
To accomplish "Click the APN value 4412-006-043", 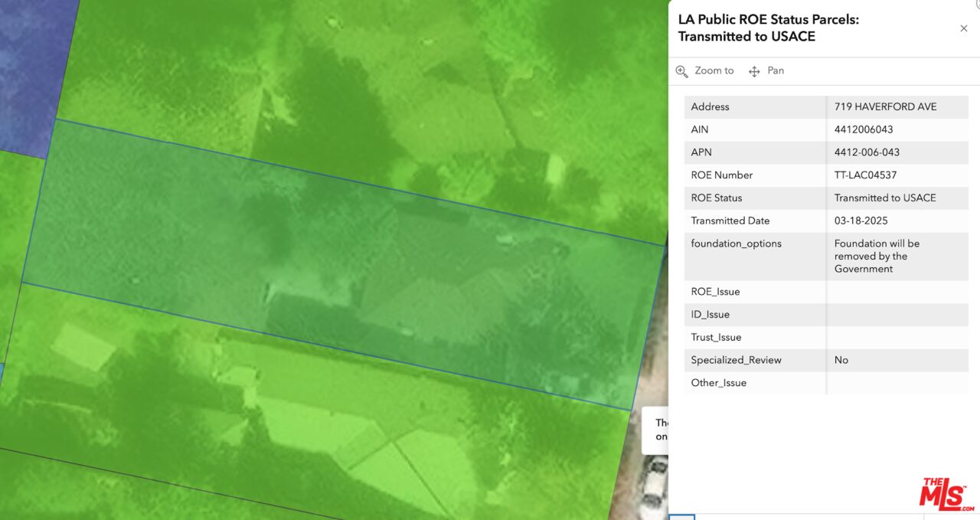I will pyautogui.click(x=867, y=152).
